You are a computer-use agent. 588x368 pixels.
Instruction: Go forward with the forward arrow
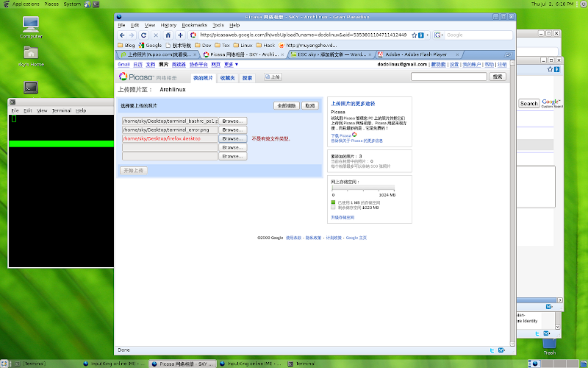[x=132, y=35]
